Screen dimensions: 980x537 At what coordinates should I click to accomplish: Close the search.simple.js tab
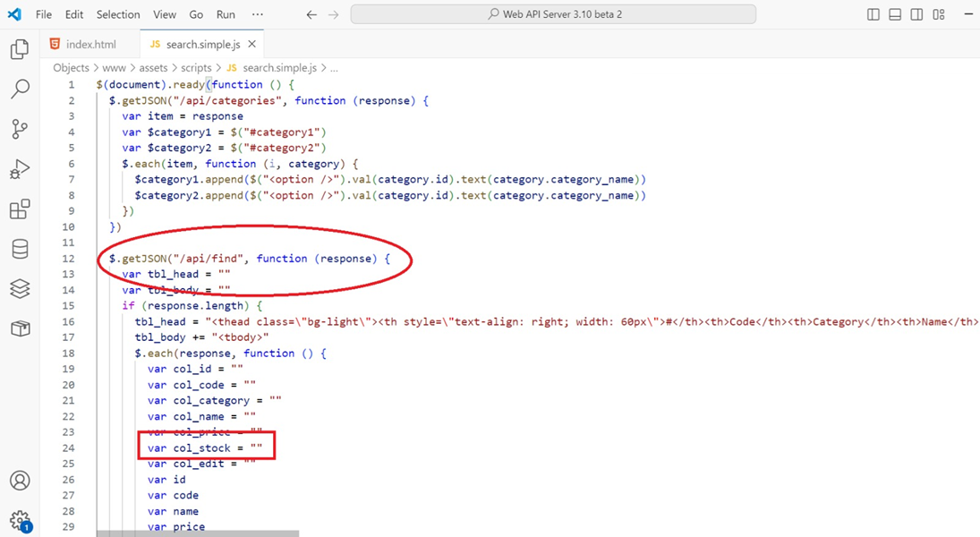(251, 44)
